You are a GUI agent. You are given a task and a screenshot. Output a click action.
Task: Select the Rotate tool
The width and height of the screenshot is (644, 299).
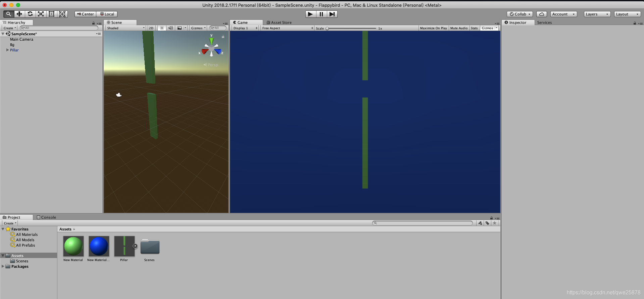(30, 14)
